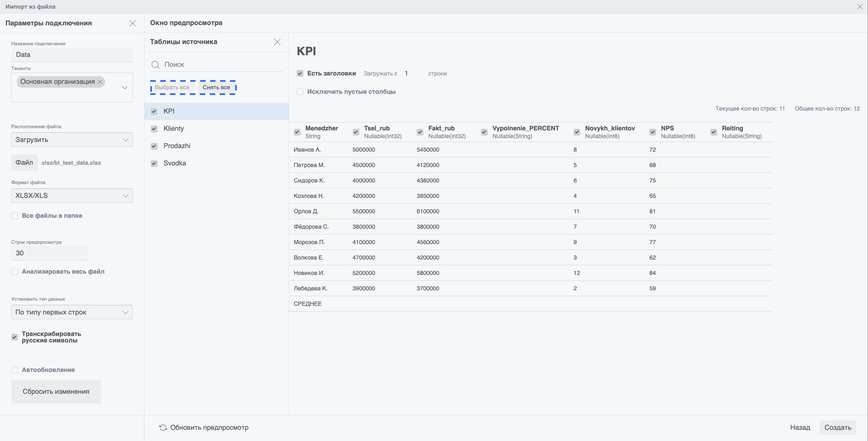Screen dimensions: 868x441
Task: Disable transcribing of Russian symbols
Action: pos(14,337)
